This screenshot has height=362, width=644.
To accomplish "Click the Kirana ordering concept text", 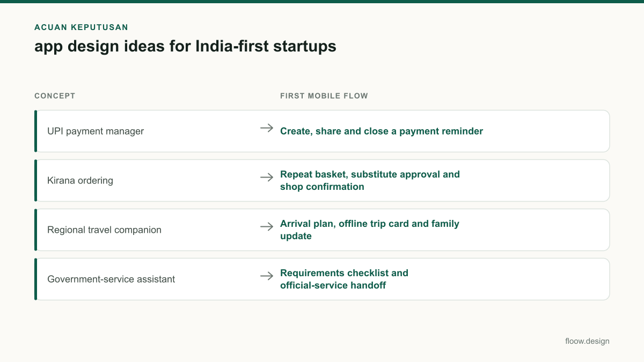I will (80, 181).
